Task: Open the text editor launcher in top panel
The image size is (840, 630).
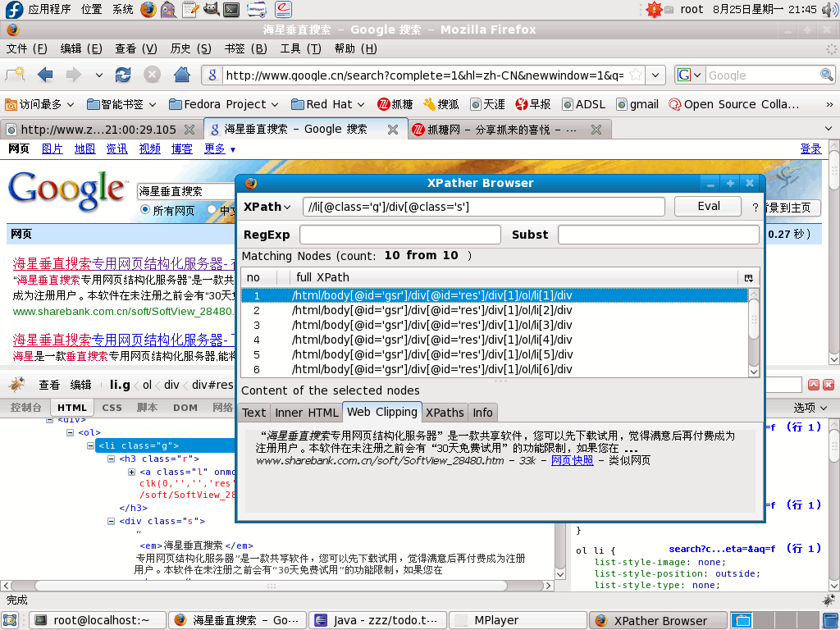Action: pyautogui.click(x=189, y=9)
